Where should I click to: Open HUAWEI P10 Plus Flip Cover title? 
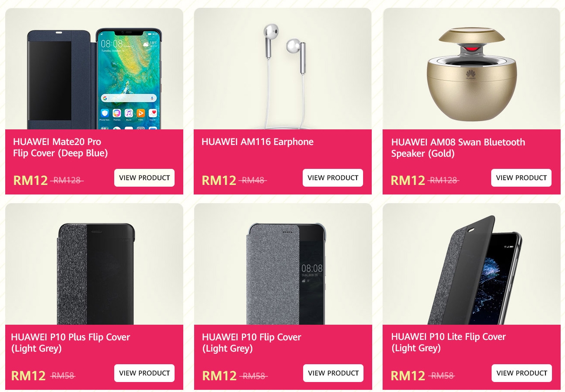coord(70,343)
